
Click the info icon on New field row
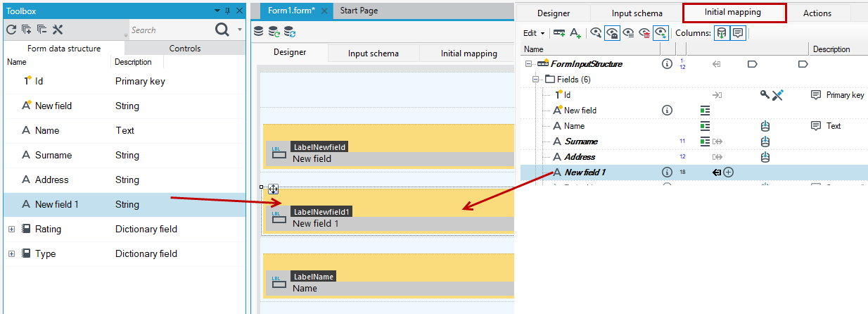[x=667, y=111]
